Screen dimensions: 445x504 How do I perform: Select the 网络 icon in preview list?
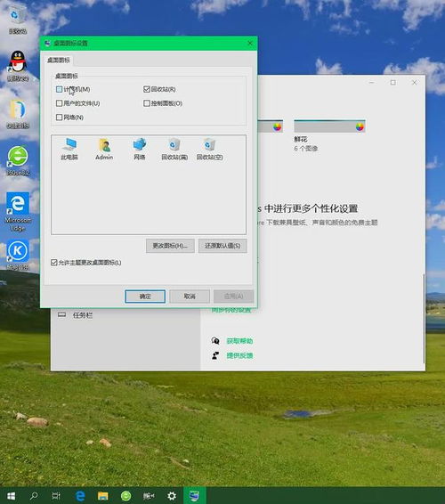tap(140, 149)
